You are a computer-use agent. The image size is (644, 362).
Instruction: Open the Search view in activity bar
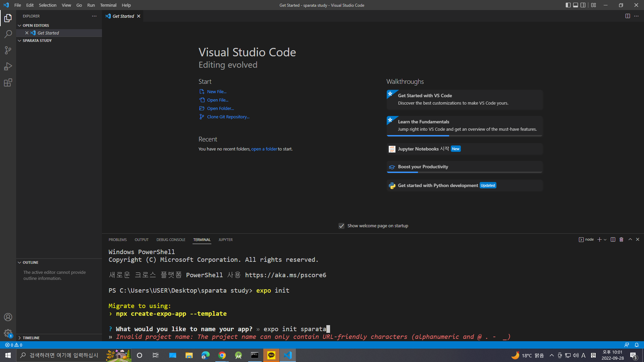[x=8, y=34]
